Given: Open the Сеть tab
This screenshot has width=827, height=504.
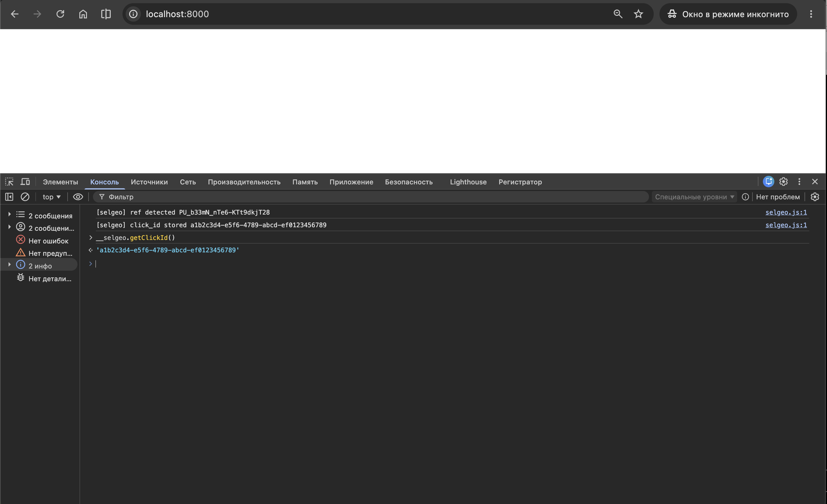Looking at the screenshot, I should [188, 182].
